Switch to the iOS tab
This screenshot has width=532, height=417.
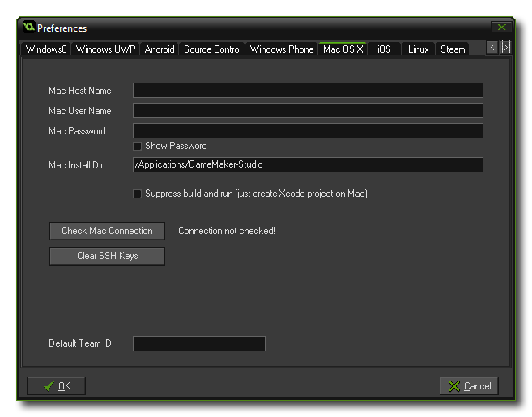(384, 49)
